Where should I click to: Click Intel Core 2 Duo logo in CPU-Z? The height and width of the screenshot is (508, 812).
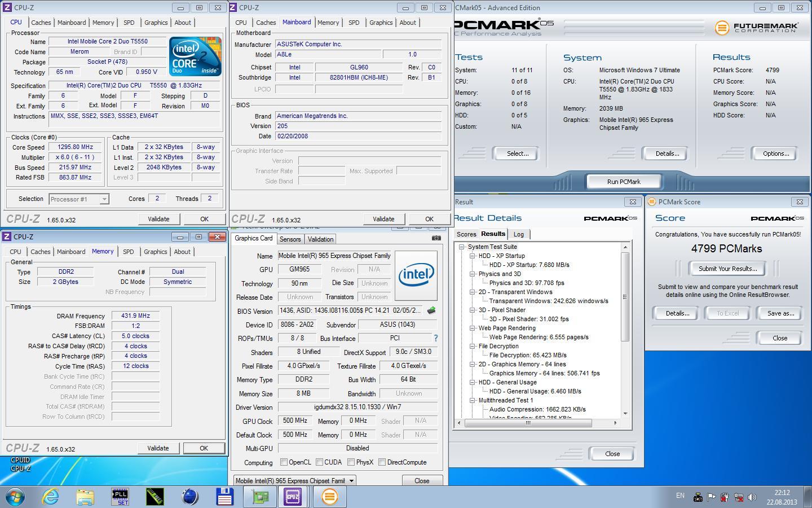coord(195,56)
